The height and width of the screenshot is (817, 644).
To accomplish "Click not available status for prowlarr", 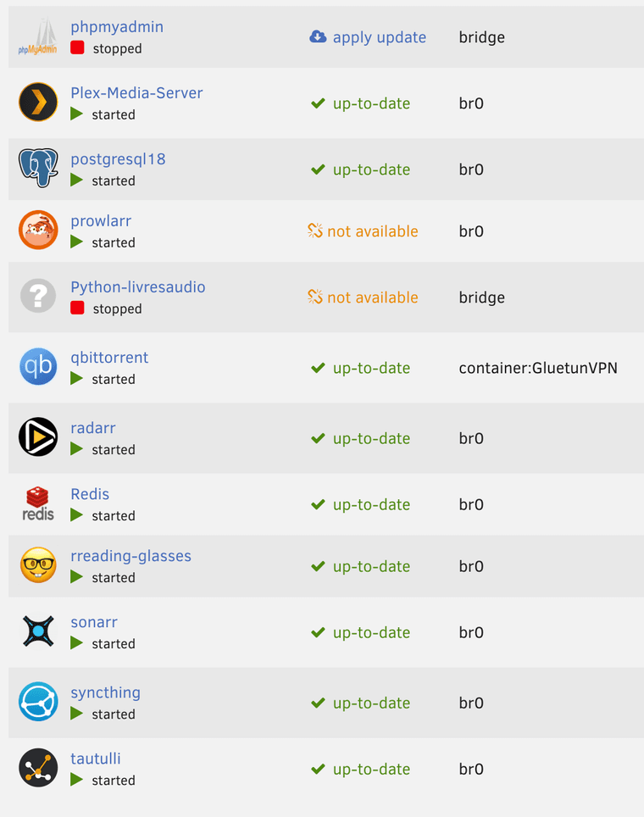I will pos(363,231).
